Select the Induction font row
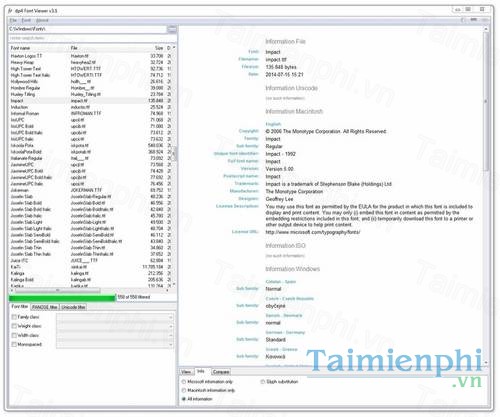 90,107
